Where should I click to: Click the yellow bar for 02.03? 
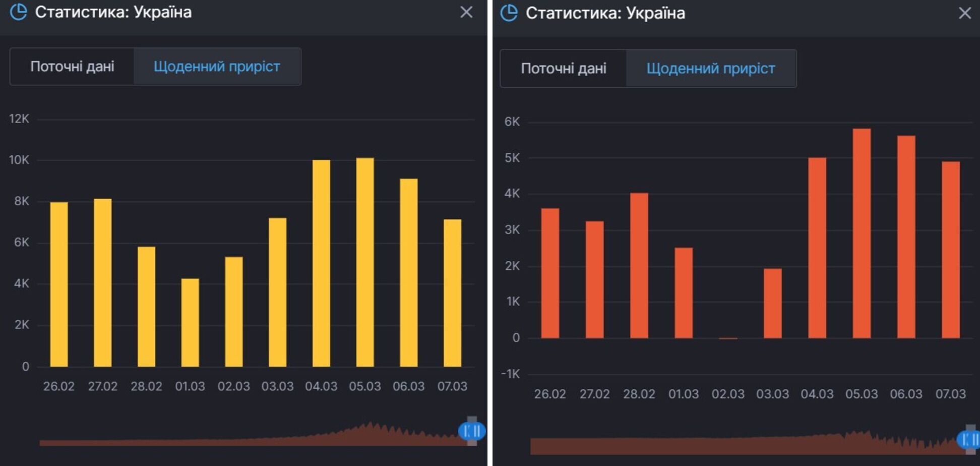click(x=234, y=312)
